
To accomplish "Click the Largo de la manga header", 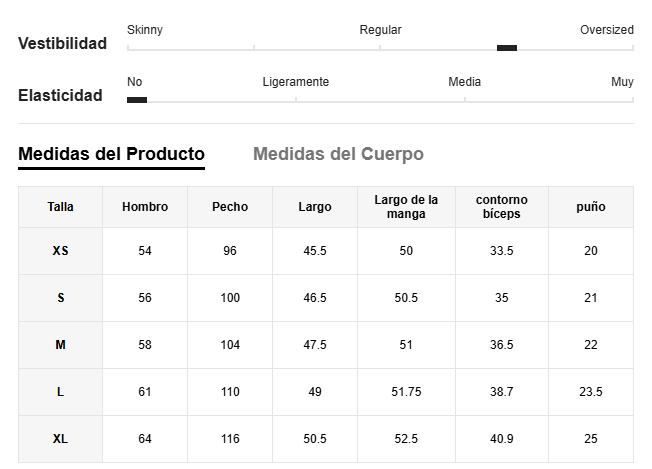I will pos(406,207).
